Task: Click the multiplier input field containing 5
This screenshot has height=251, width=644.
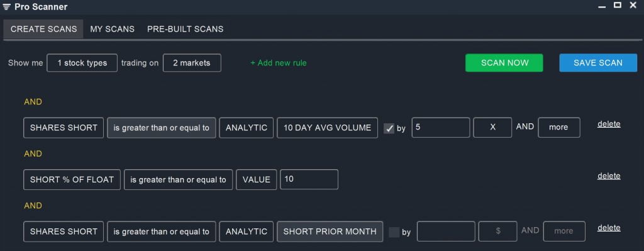Action: pos(441,128)
